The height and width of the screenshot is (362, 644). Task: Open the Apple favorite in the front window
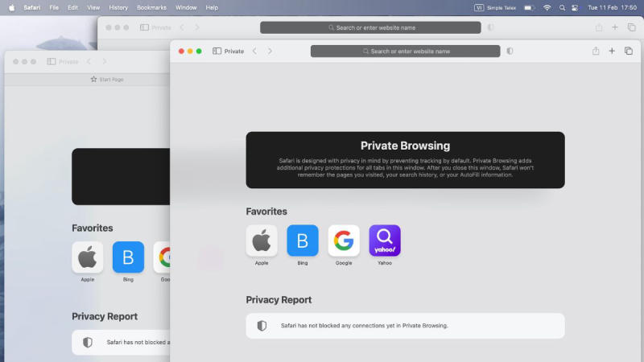262,241
